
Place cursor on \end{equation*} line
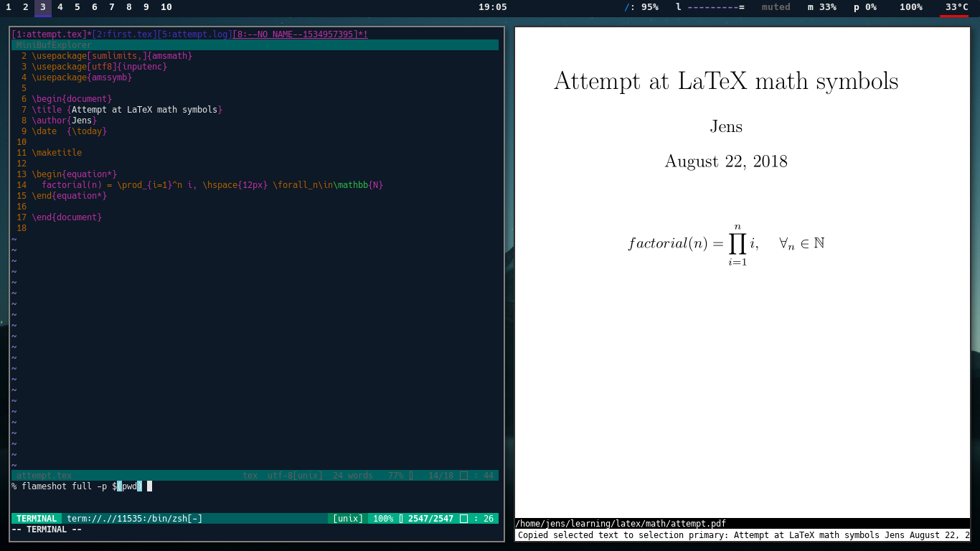coord(69,196)
